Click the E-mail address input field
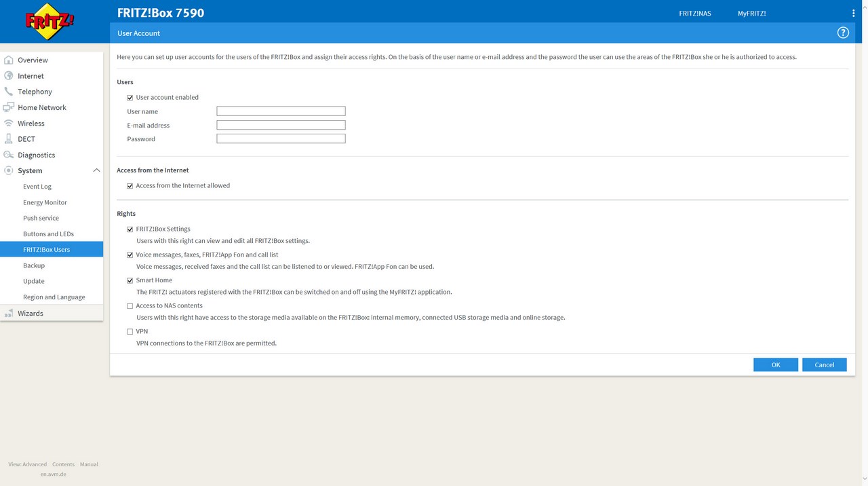The height and width of the screenshot is (486, 868). point(281,125)
